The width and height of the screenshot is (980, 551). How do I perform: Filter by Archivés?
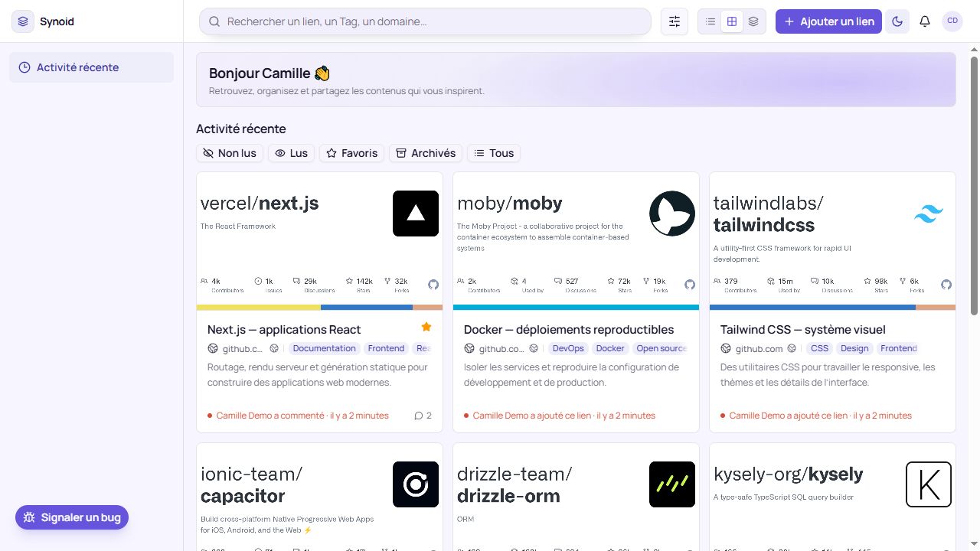point(426,153)
